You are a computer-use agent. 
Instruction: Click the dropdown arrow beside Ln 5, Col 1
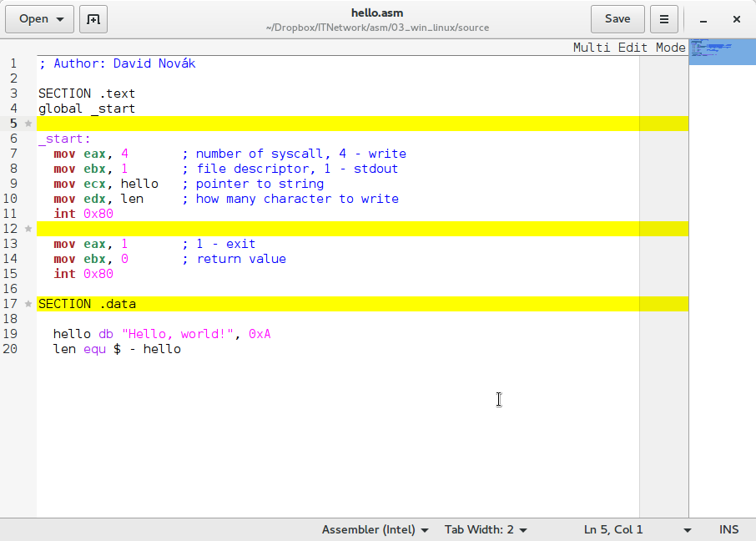(688, 529)
